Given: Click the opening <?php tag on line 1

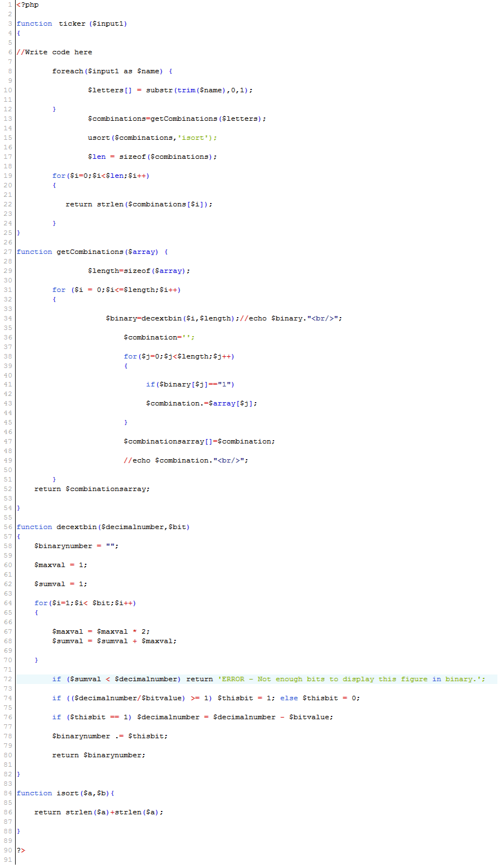Looking at the screenshot, I should pos(27,5).
